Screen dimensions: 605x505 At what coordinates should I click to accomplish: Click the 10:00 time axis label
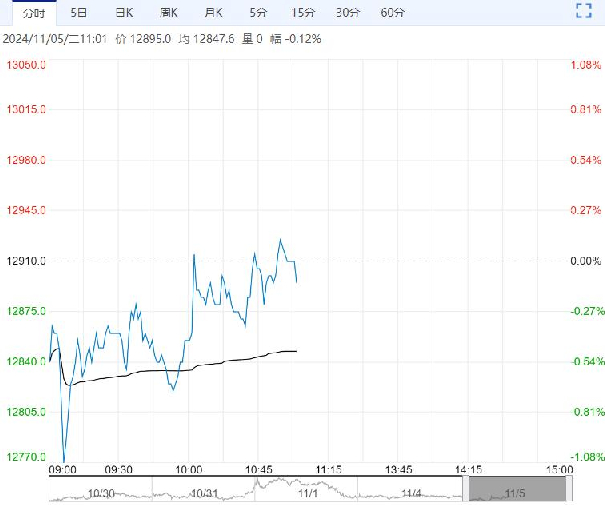(189, 468)
